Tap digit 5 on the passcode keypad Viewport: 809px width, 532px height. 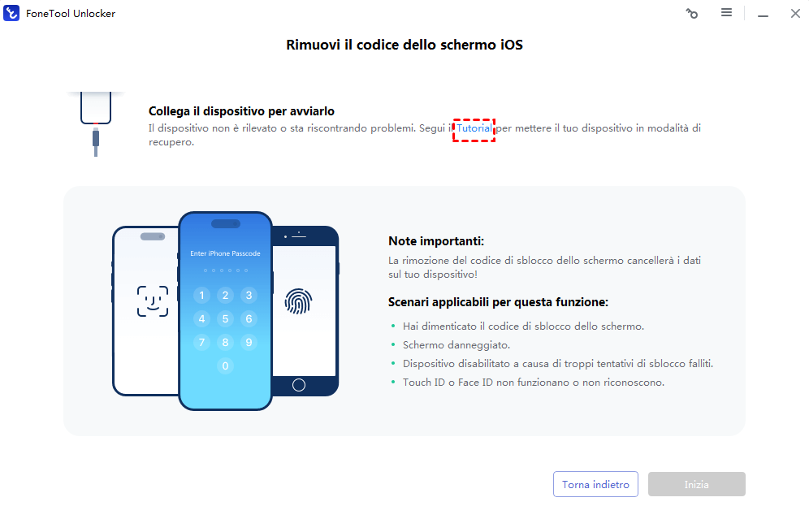pyautogui.click(x=226, y=319)
